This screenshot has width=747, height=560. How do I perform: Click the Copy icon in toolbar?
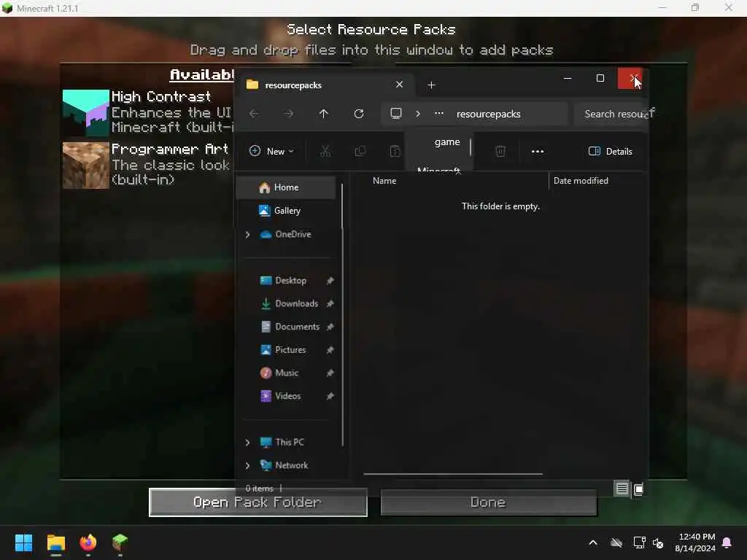[360, 152]
